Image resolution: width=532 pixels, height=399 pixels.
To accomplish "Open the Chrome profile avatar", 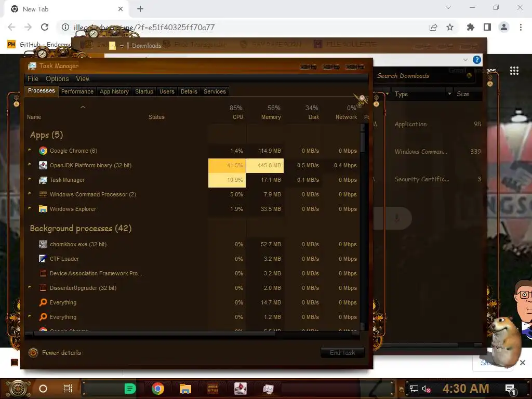I will click(504, 27).
